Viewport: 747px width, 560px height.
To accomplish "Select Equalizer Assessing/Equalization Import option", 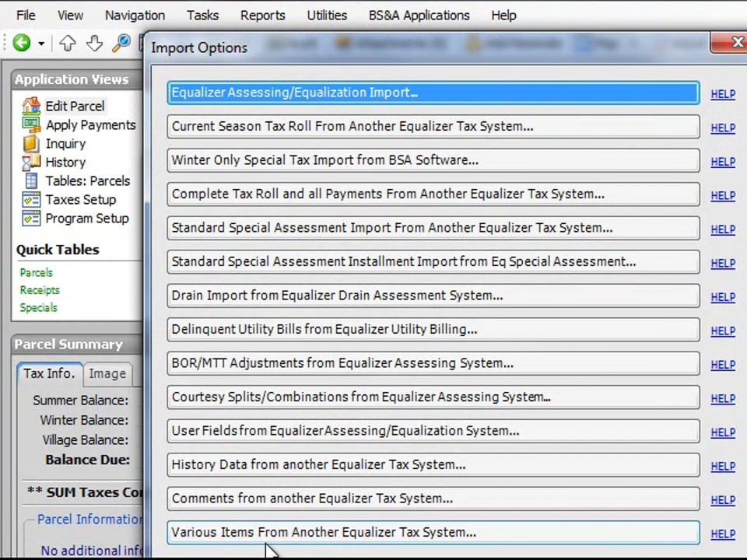I will tap(433, 93).
